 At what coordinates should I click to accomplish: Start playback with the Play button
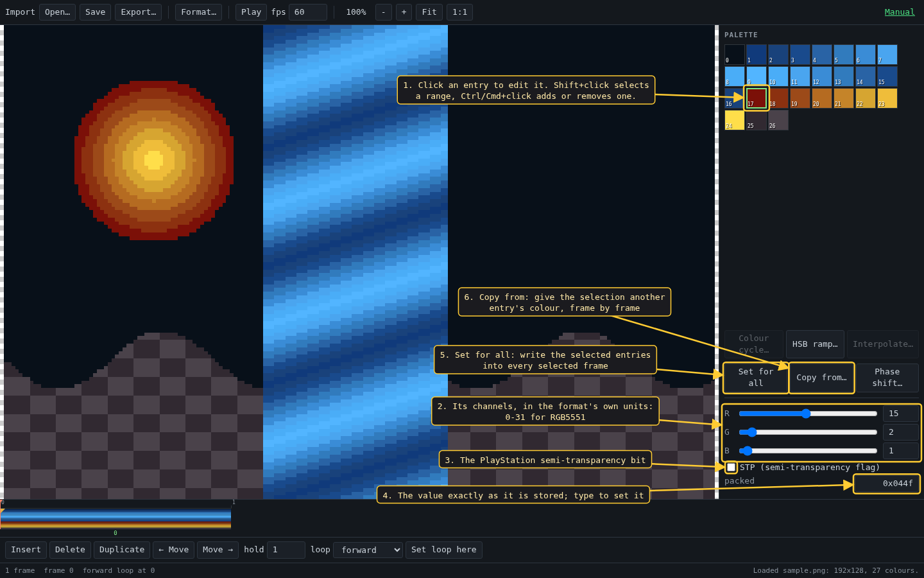(251, 12)
